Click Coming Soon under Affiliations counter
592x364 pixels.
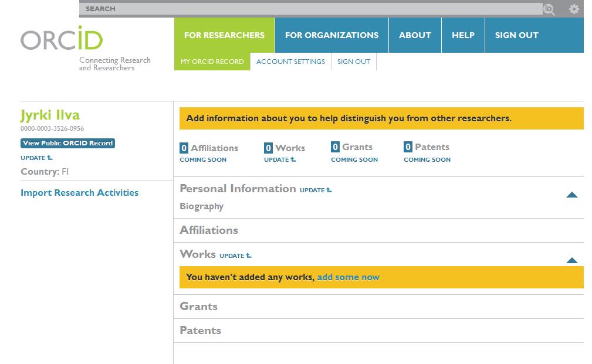click(x=203, y=159)
